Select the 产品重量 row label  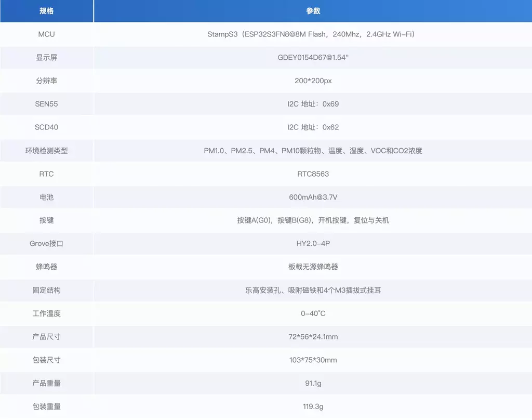click(x=46, y=383)
